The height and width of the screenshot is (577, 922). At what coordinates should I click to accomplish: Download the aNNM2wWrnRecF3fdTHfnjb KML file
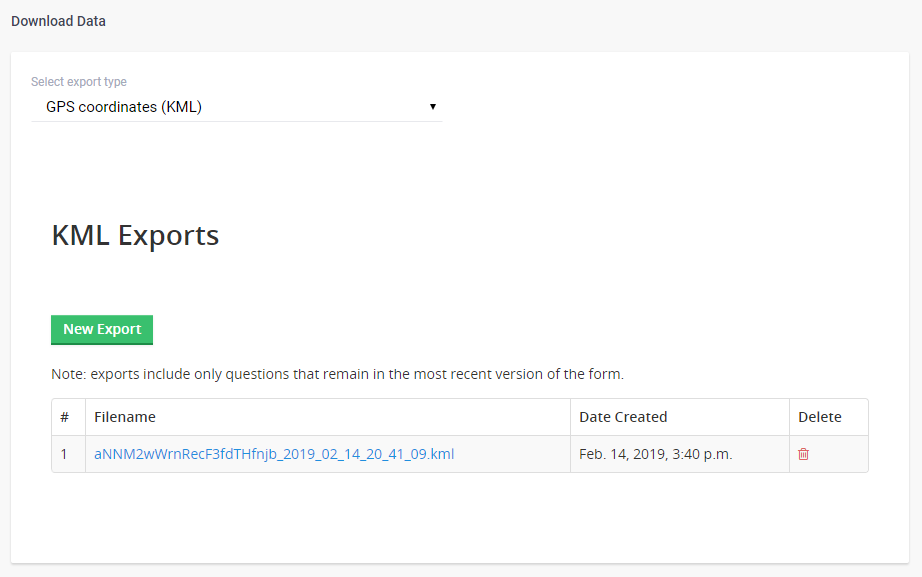tap(274, 454)
